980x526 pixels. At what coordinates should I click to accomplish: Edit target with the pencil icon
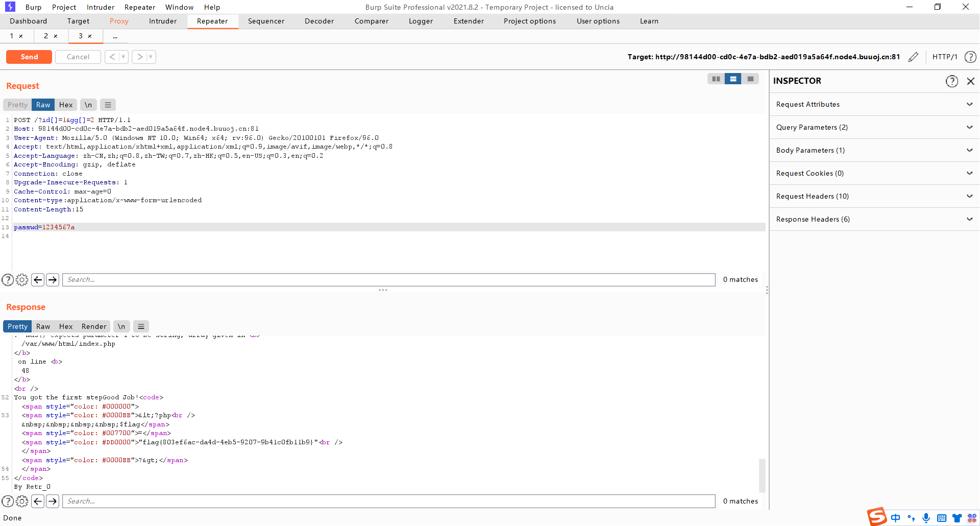point(913,57)
